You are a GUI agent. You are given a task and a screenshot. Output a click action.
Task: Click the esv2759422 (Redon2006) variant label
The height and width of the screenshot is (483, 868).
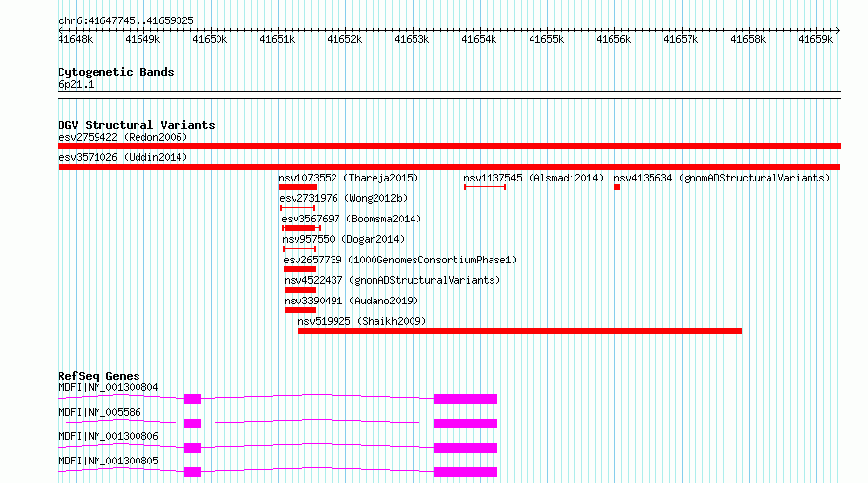coord(123,137)
